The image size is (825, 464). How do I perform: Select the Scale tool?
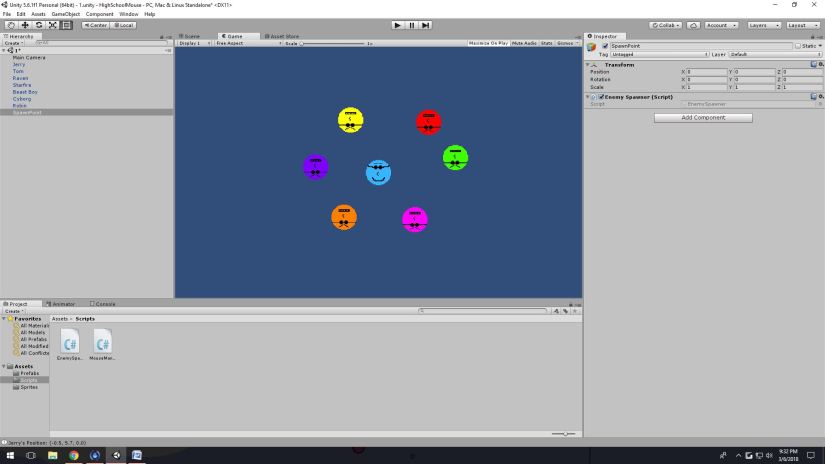pyautogui.click(x=52, y=25)
